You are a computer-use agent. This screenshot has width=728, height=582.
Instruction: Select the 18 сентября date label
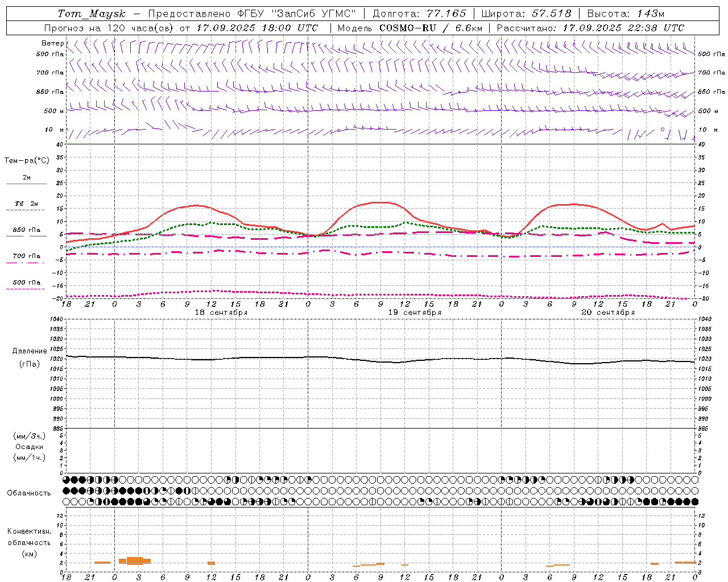coord(221,313)
